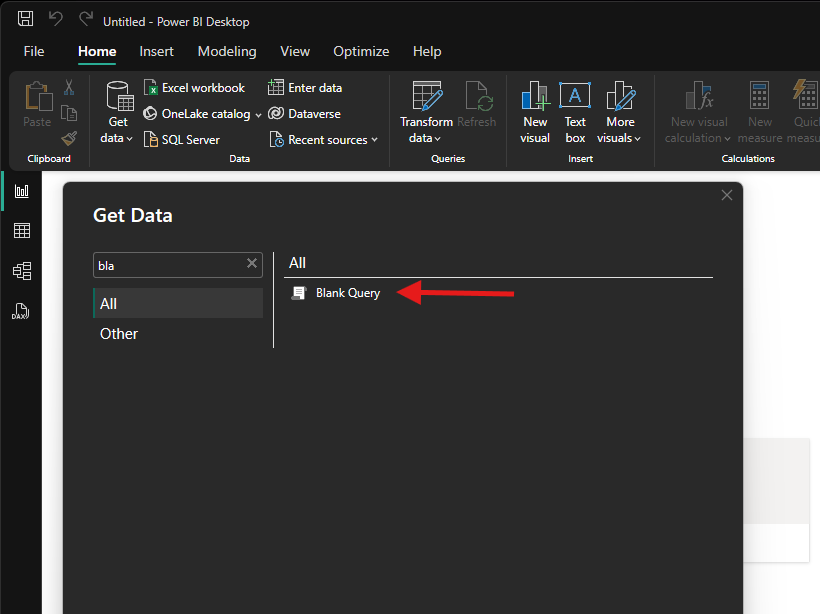Click the New visual icon
Image resolution: width=820 pixels, height=614 pixels.
(x=535, y=112)
